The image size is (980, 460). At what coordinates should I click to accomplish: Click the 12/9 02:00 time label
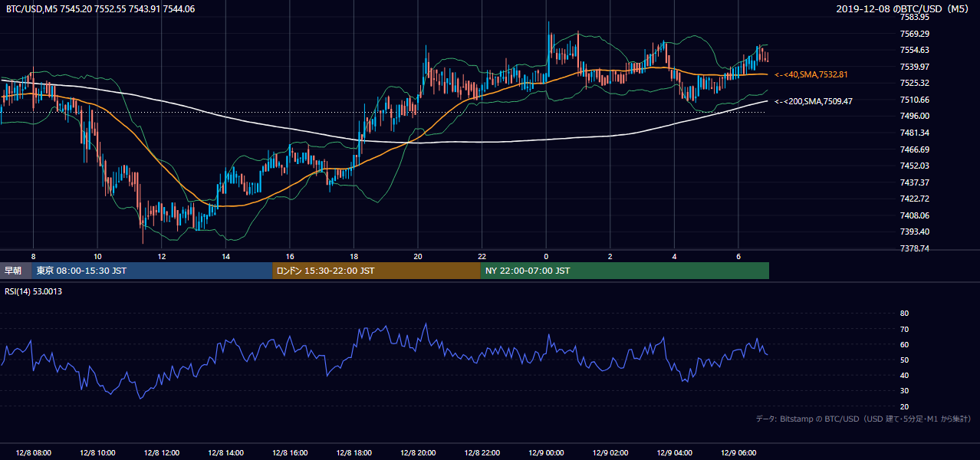point(610,452)
